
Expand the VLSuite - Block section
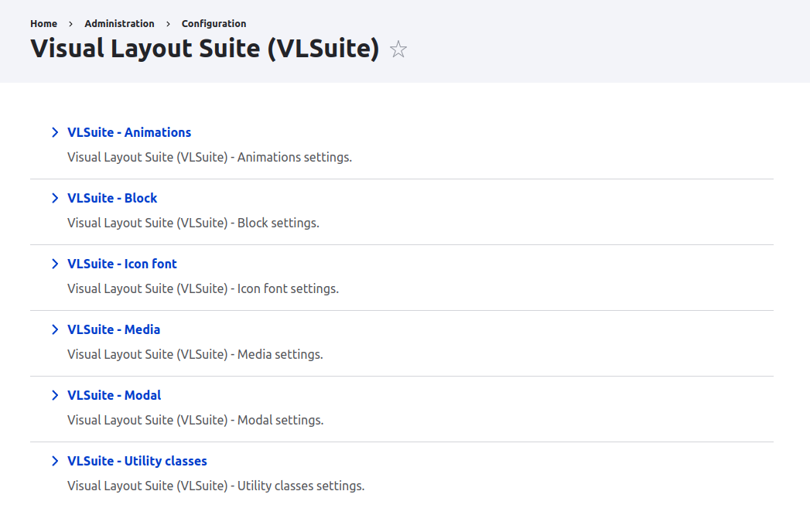(55, 198)
